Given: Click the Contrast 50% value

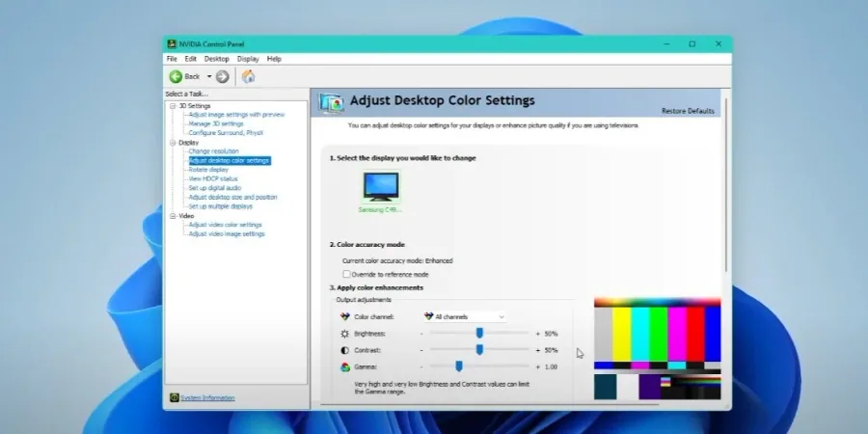Looking at the screenshot, I should point(551,350).
